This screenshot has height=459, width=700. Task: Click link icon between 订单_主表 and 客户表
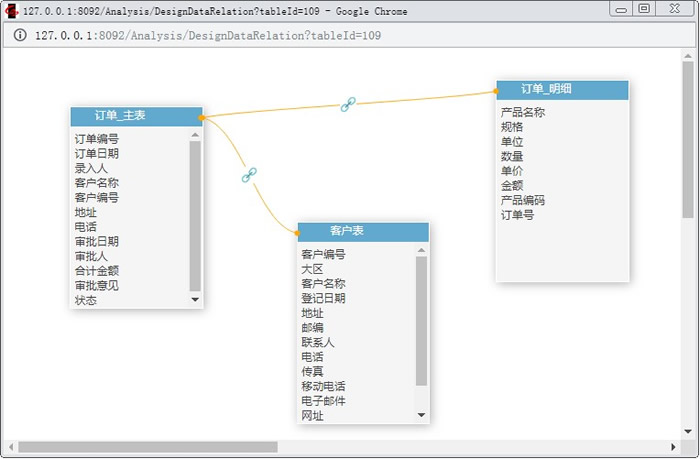coord(250,175)
